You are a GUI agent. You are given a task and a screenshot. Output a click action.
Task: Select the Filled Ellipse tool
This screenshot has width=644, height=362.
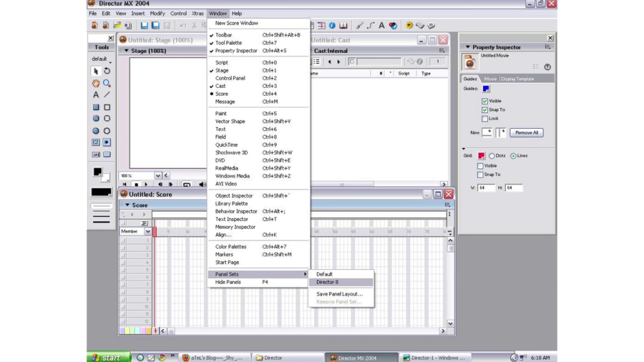coord(96,131)
